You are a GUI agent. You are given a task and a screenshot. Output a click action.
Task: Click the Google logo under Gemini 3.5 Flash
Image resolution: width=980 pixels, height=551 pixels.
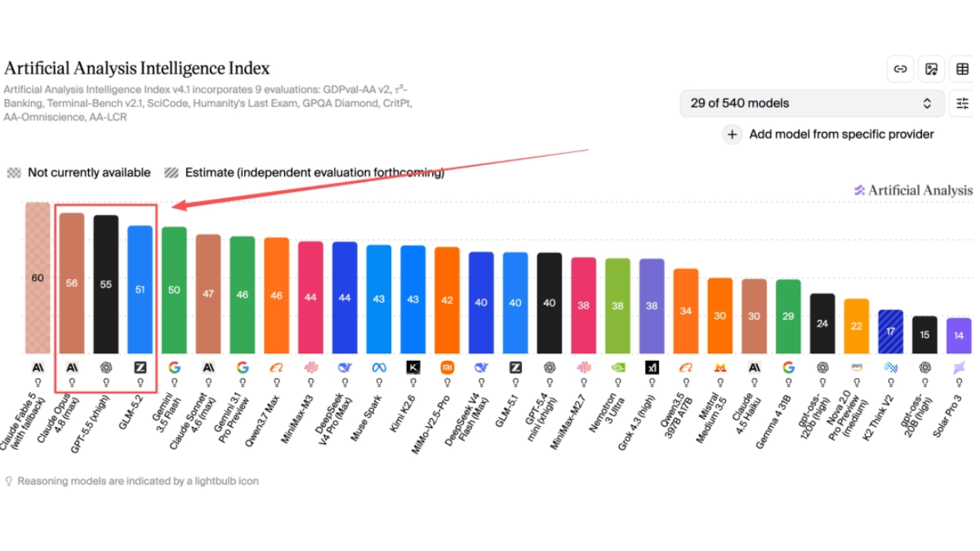[x=174, y=367]
